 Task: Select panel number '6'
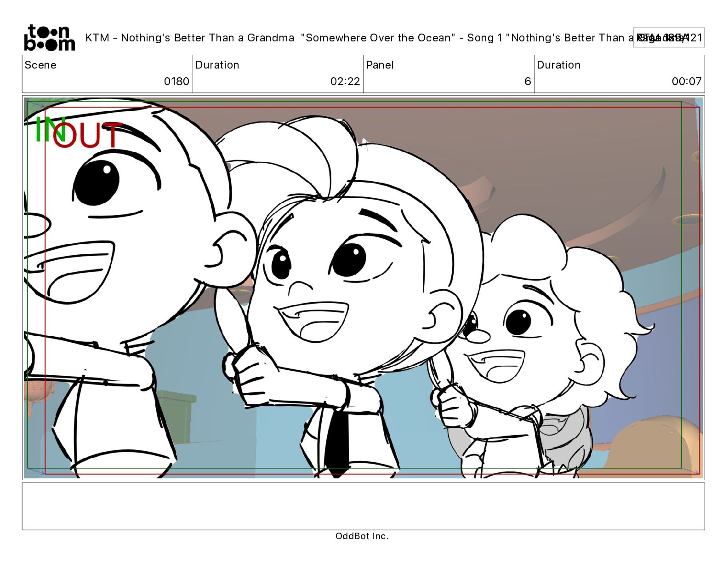pyautogui.click(x=528, y=81)
